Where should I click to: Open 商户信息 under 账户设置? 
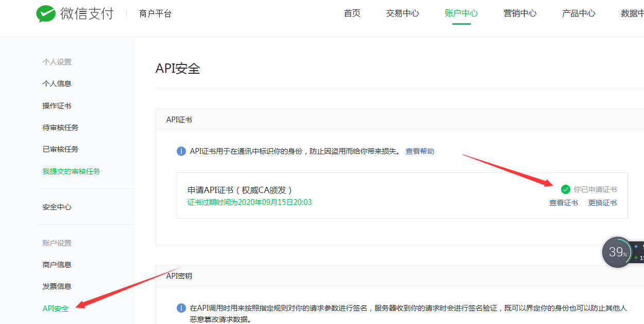(57, 265)
